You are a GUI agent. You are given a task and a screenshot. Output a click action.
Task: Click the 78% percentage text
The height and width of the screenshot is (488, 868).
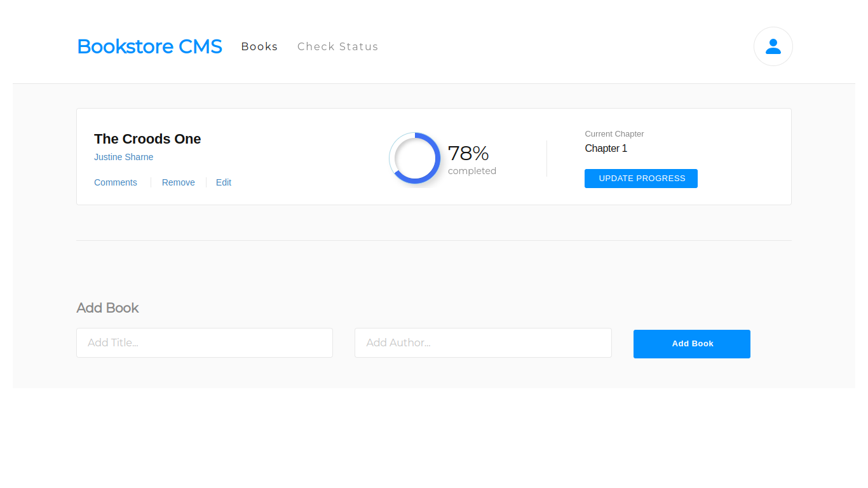tap(468, 152)
